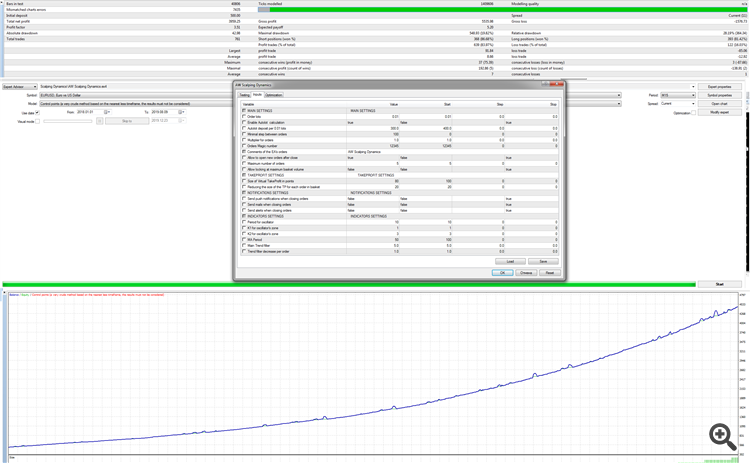Click the Modify expert button

[719, 112]
